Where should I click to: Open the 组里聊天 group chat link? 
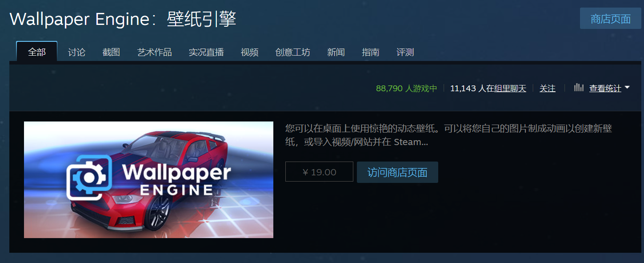(510, 89)
